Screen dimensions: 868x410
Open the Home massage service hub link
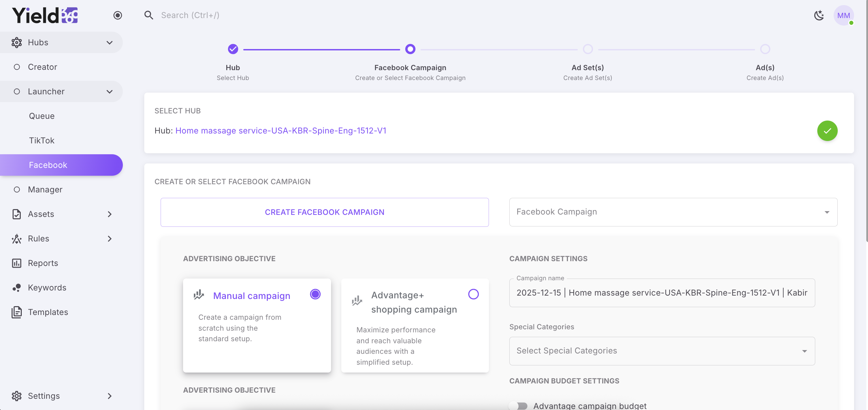coord(281,131)
